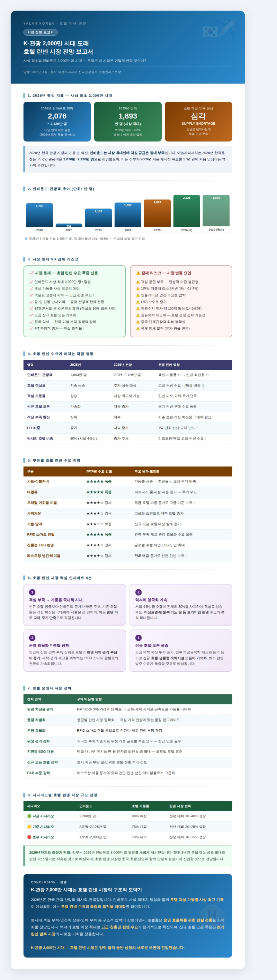The width and height of the screenshot is (277, 980).
Task: Click the warning icon next to OTA 수수료 증가
Action: pos(138,302)
